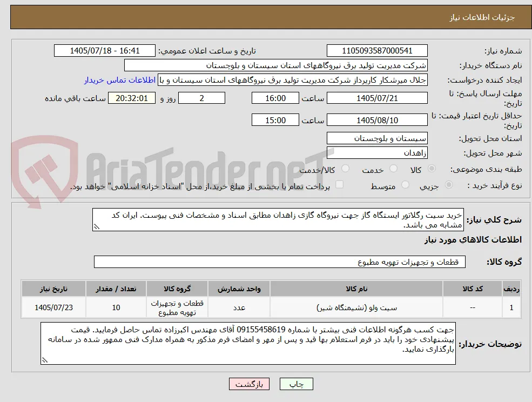The image size is (532, 402).
Task: Select the کالا/خدمت radio button
Action: click(x=345, y=169)
